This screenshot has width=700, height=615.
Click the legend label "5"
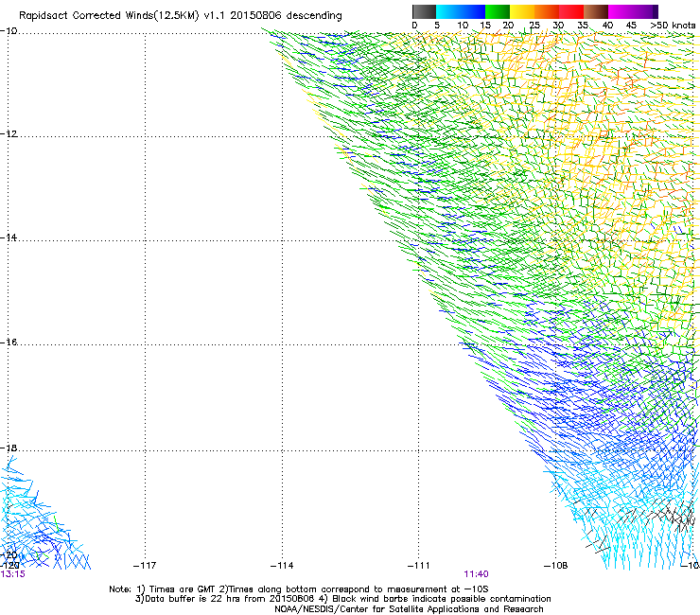tap(437, 26)
